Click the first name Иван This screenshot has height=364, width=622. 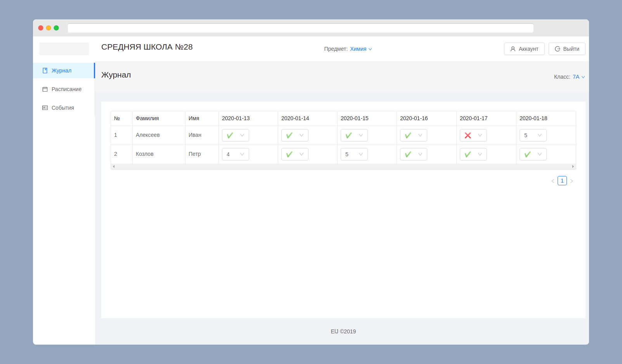[195, 135]
